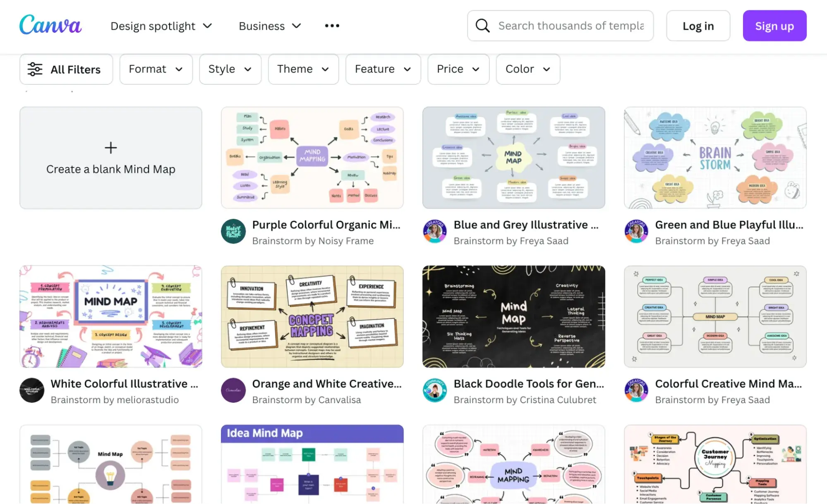Open the Design spotlight menu

pos(161,26)
